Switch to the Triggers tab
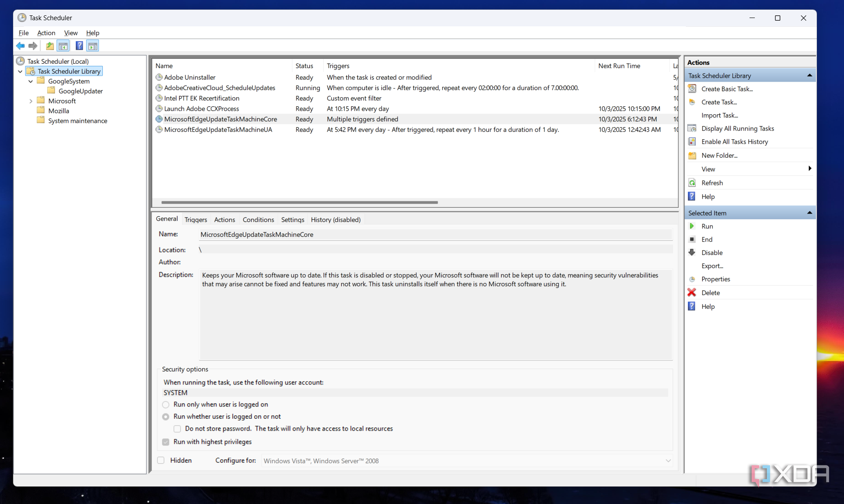This screenshot has height=504, width=844. (x=196, y=220)
